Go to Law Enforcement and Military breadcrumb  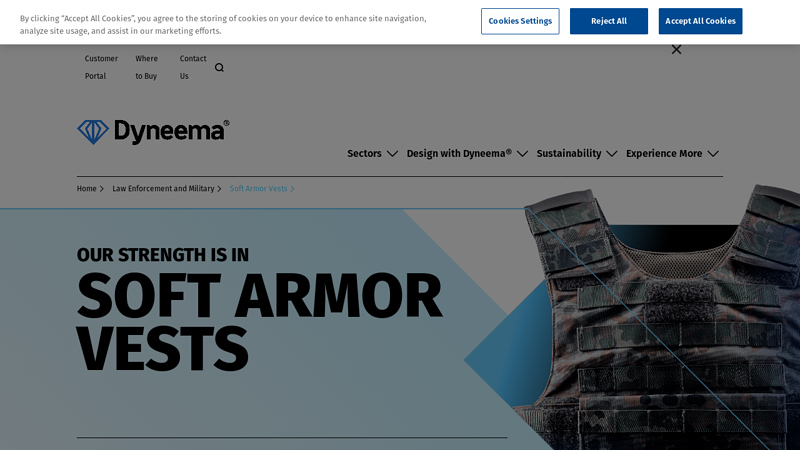coord(163,189)
